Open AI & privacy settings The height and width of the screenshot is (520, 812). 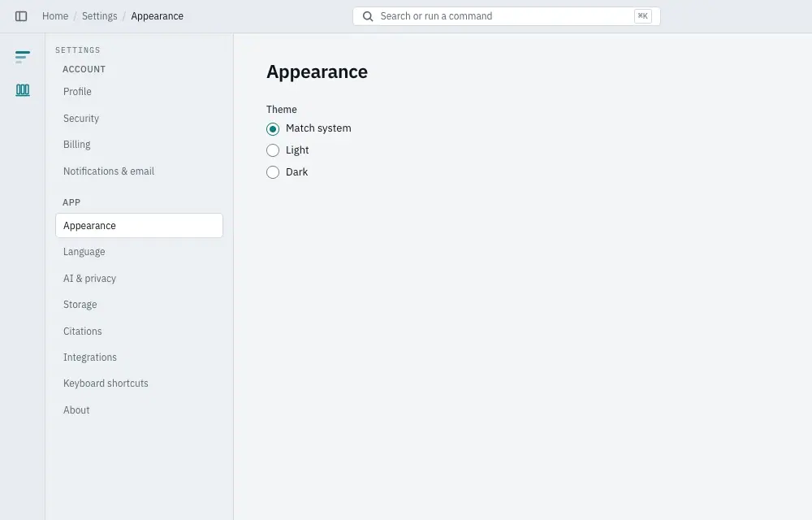pyautogui.click(x=139, y=279)
